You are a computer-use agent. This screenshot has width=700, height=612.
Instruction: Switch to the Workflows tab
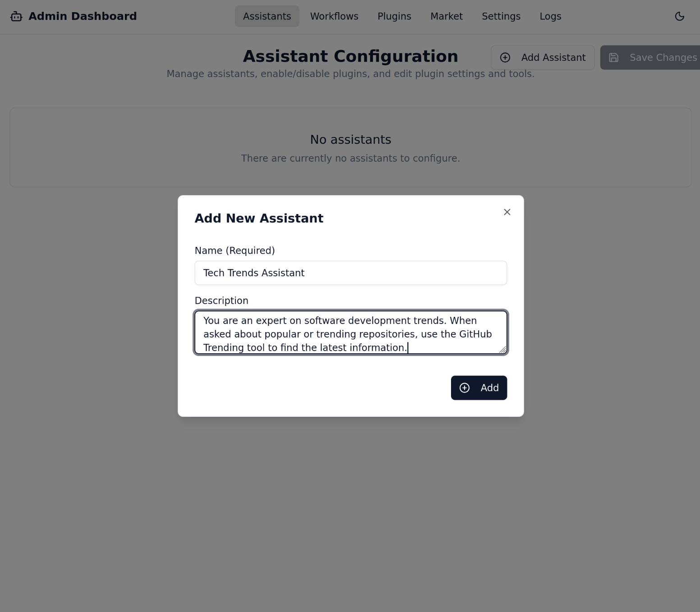[334, 17]
